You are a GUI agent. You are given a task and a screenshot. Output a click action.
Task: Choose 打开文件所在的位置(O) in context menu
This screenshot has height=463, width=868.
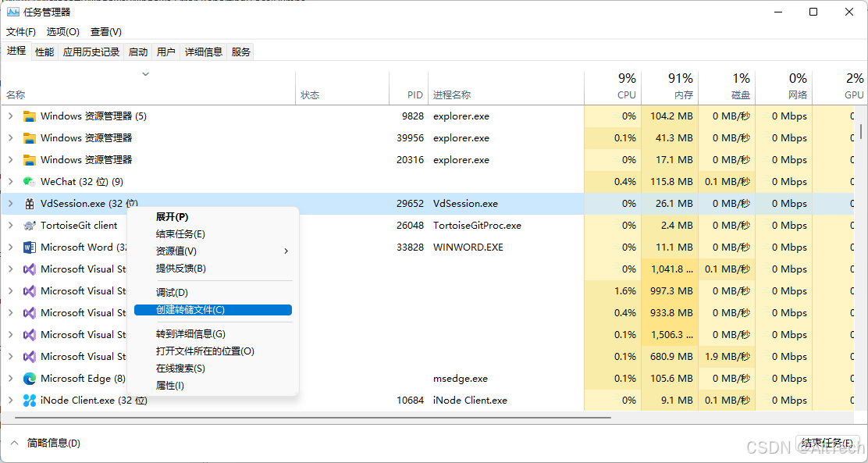(x=213, y=351)
